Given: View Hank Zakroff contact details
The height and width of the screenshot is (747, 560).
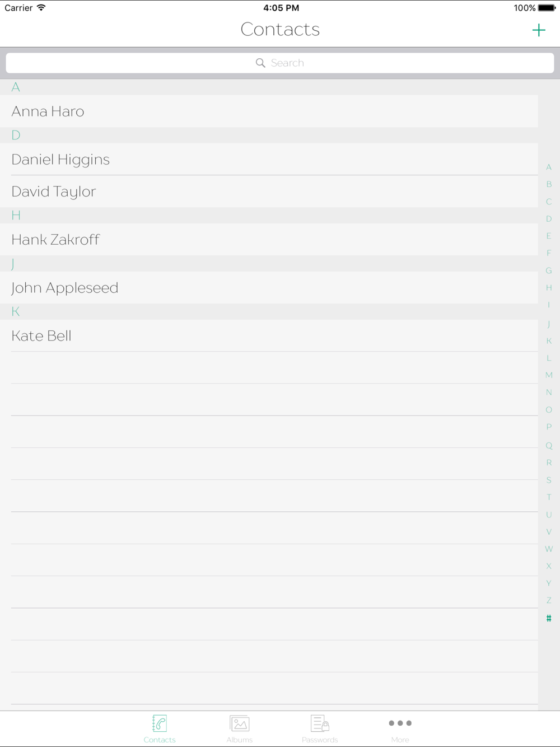Looking at the screenshot, I should (x=269, y=240).
